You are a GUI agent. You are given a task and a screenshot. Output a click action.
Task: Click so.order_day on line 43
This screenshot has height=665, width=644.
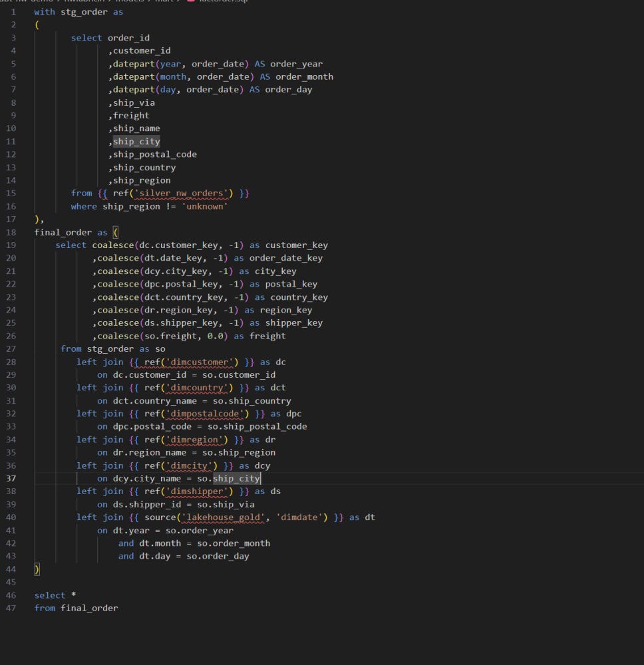click(218, 556)
